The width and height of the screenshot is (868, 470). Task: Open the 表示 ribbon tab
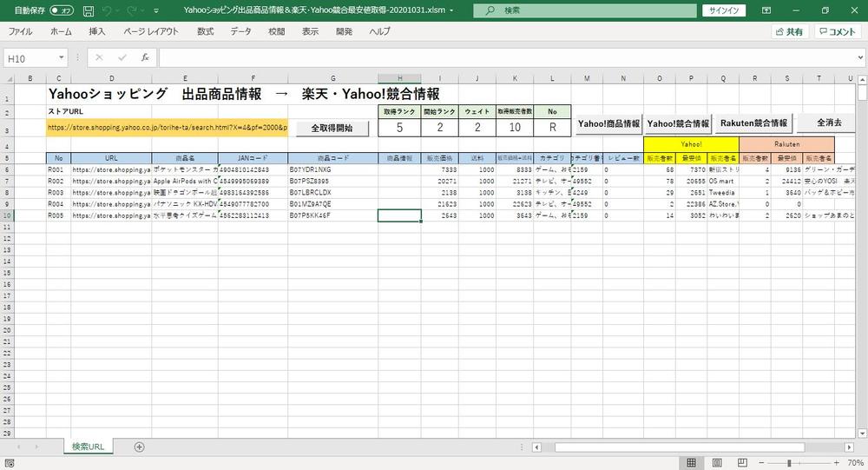click(310, 31)
